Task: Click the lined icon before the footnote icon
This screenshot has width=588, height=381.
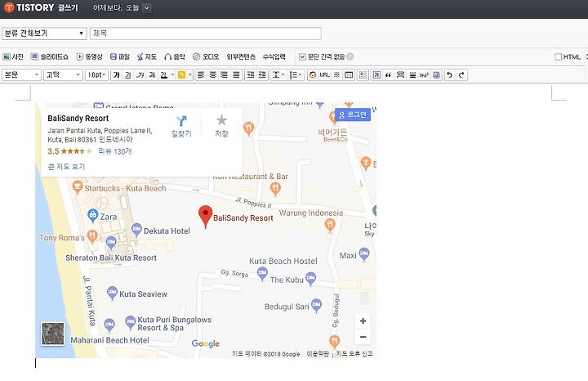Action: point(412,75)
